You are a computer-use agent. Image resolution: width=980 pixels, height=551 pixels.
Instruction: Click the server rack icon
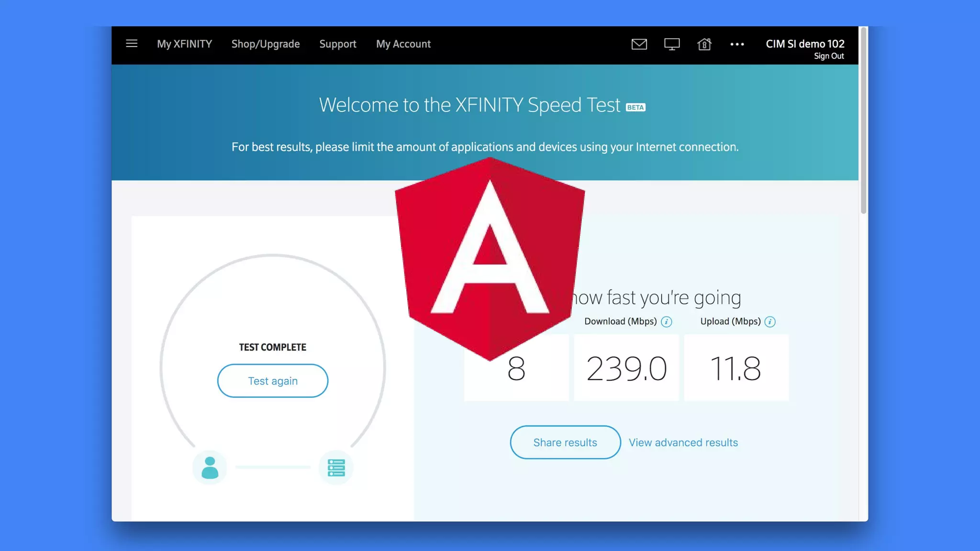[336, 467]
